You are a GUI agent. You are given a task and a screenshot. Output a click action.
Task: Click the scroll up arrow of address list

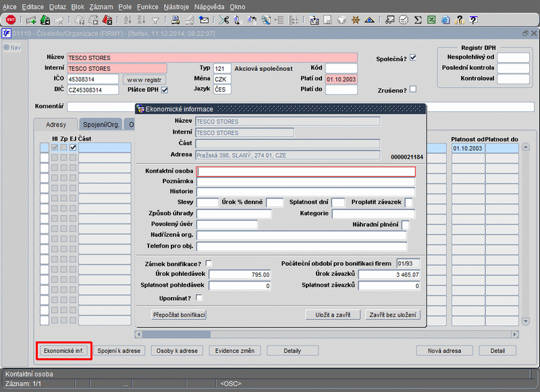(x=526, y=147)
